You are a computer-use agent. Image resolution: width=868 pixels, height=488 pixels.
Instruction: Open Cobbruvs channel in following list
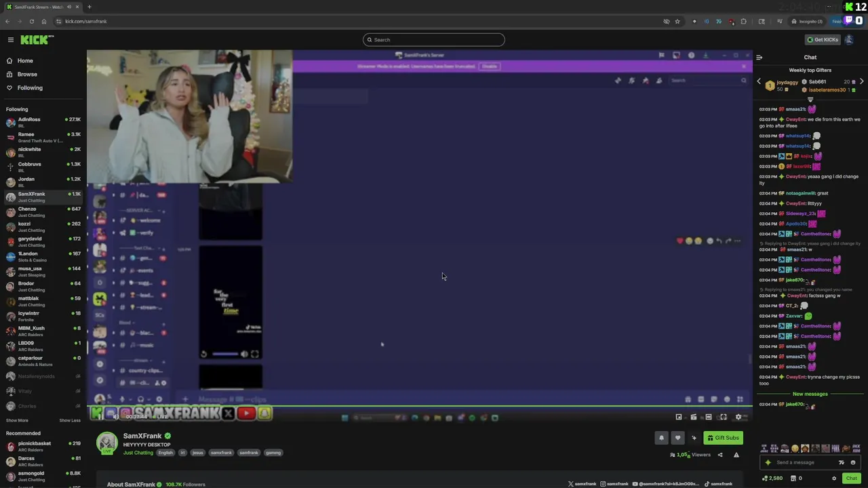[x=42, y=167]
